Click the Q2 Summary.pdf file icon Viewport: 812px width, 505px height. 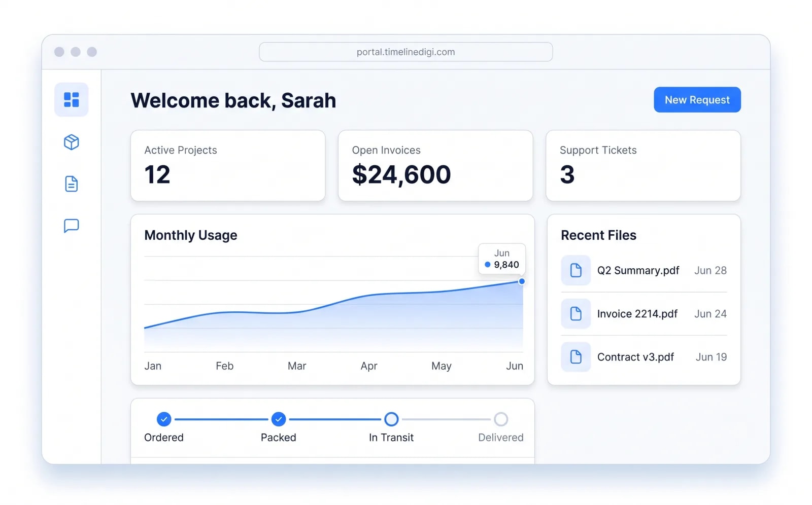576,270
